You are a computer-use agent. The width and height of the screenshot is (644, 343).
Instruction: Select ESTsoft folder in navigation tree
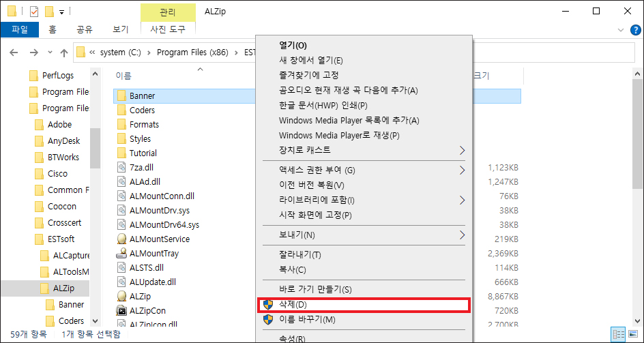[x=61, y=239]
